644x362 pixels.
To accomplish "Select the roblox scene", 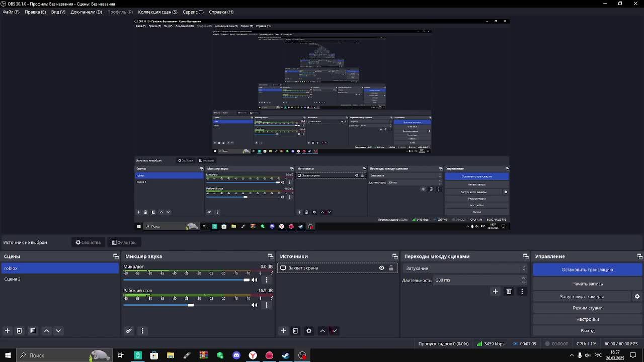I will pos(60,268).
